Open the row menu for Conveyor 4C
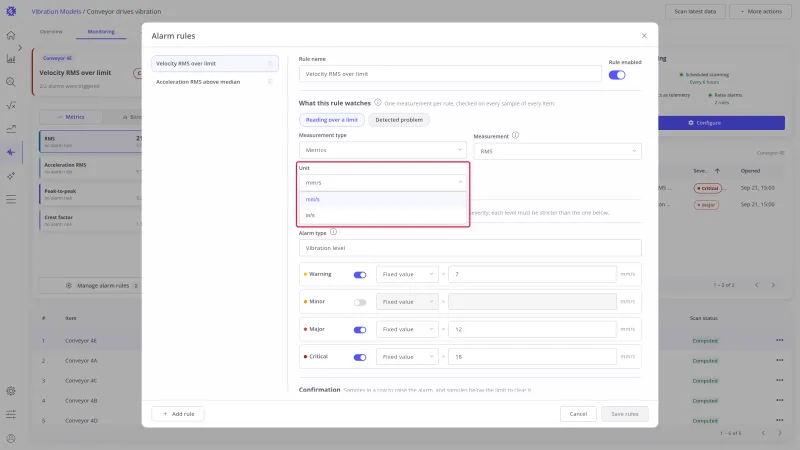This screenshot has height=450, width=800. coord(780,380)
